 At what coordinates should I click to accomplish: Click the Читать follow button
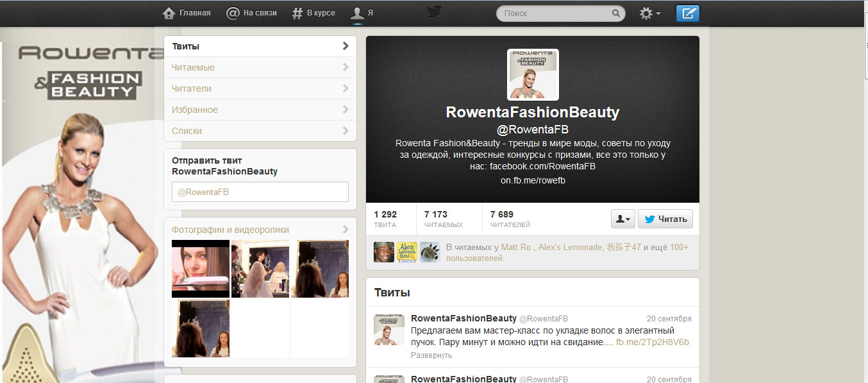click(x=665, y=219)
